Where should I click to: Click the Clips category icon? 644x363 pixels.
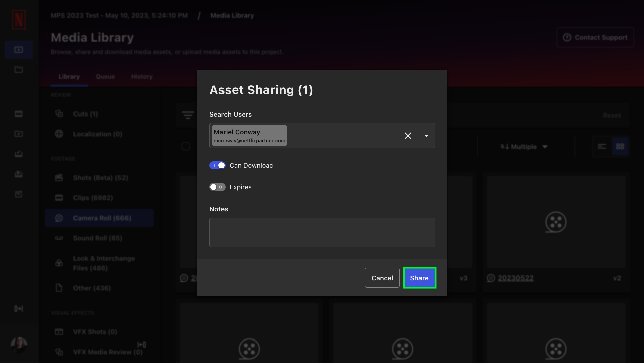[x=59, y=198]
